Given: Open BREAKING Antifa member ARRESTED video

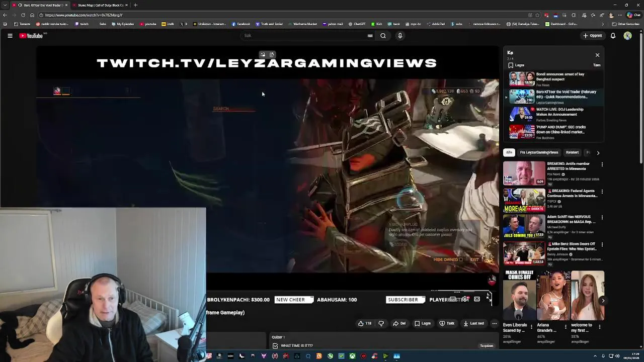Looking at the screenshot, I should coord(551,173).
